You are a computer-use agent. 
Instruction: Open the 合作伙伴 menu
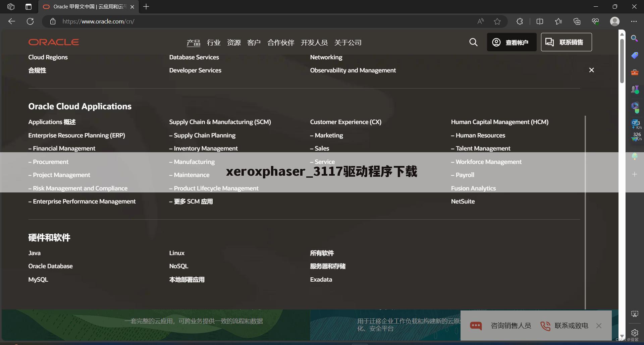(x=281, y=43)
